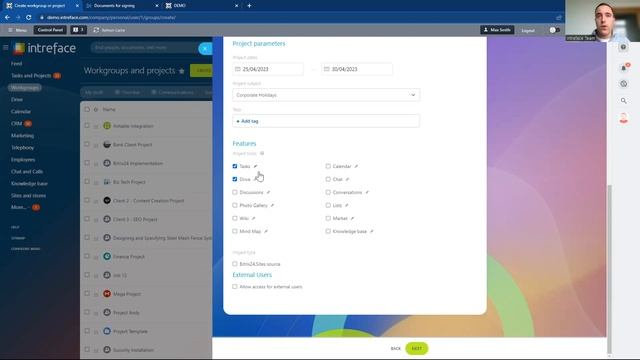Expand the More... sidebar item
This screenshot has height=360, width=640.
click(x=19, y=207)
